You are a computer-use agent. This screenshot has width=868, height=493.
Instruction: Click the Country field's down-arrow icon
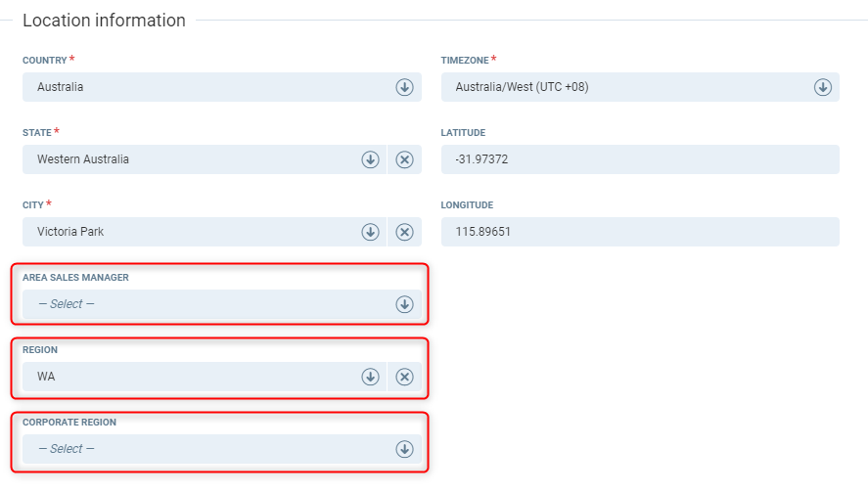[x=404, y=87]
